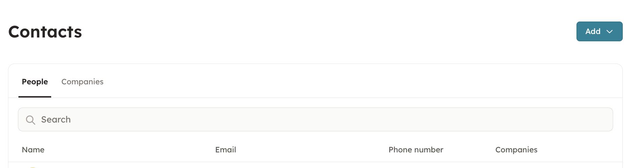This screenshot has height=168, width=644.
Task: Sort by the Name column header
Action: pos(33,150)
